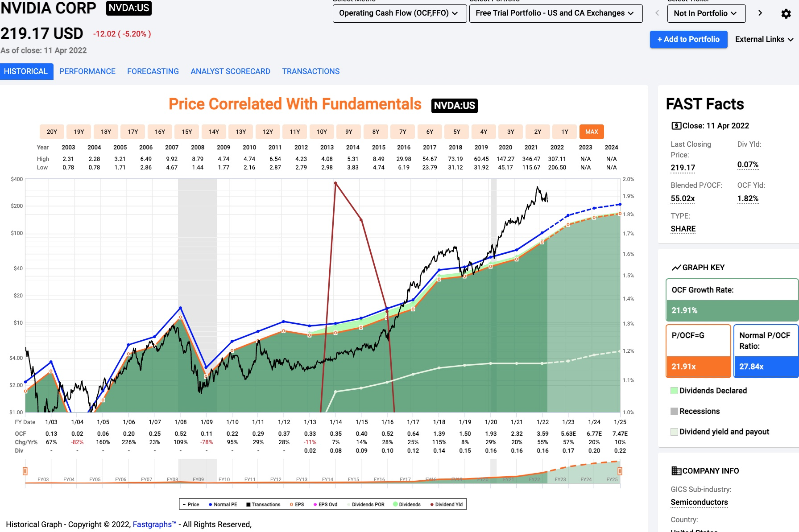The width and height of the screenshot is (799, 532).
Task: Select the 10Y time range
Action: (322, 132)
